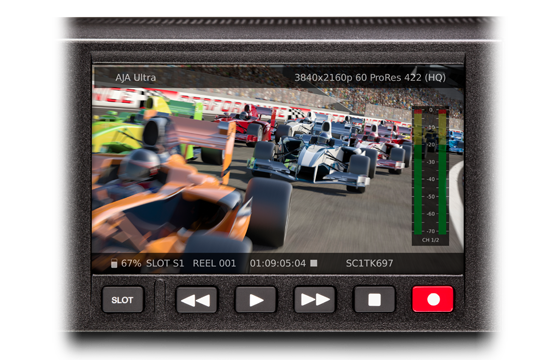The height and width of the screenshot is (360, 545).
Task: Click the racing cars video preview
Action: 278,170
